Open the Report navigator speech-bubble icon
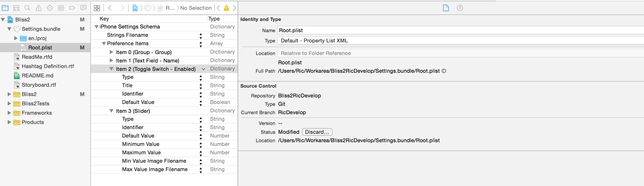The width and height of the screenshot is (644, 186). click(83, 8)
